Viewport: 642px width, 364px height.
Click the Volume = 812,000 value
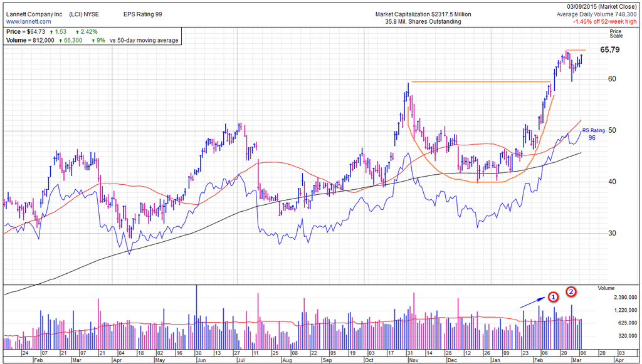30,41
